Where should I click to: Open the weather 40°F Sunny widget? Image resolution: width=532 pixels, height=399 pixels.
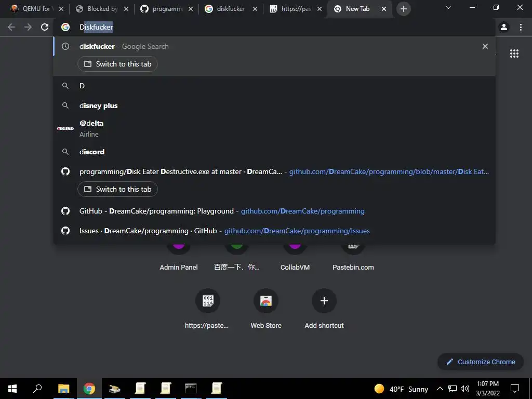coord(401,389)
